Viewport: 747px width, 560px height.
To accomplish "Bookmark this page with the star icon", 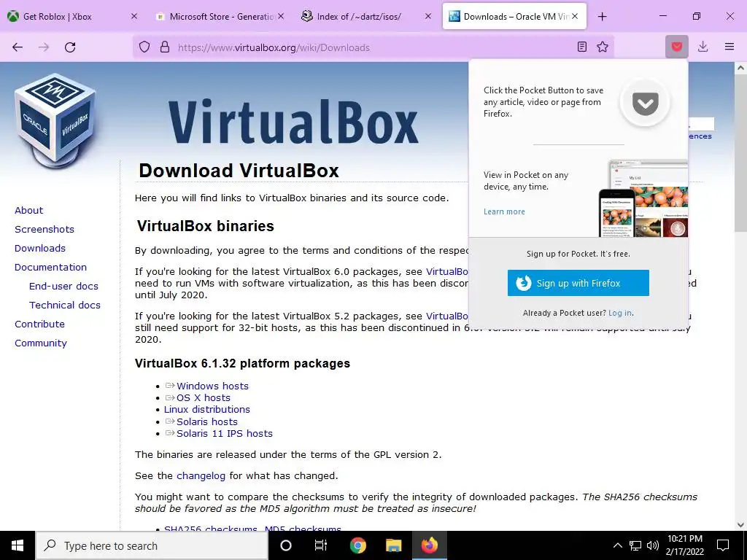I will pos(603,47).
